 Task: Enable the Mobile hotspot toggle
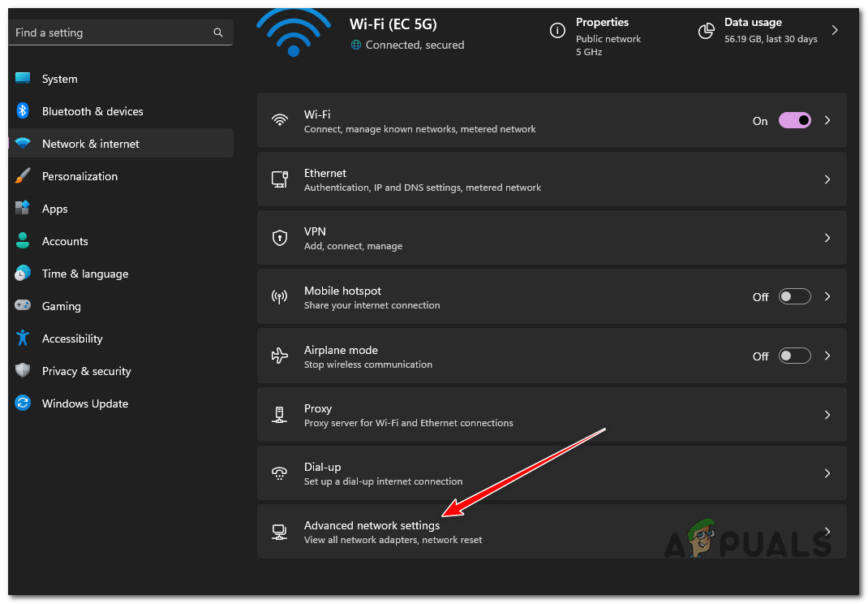click(794, 296)
